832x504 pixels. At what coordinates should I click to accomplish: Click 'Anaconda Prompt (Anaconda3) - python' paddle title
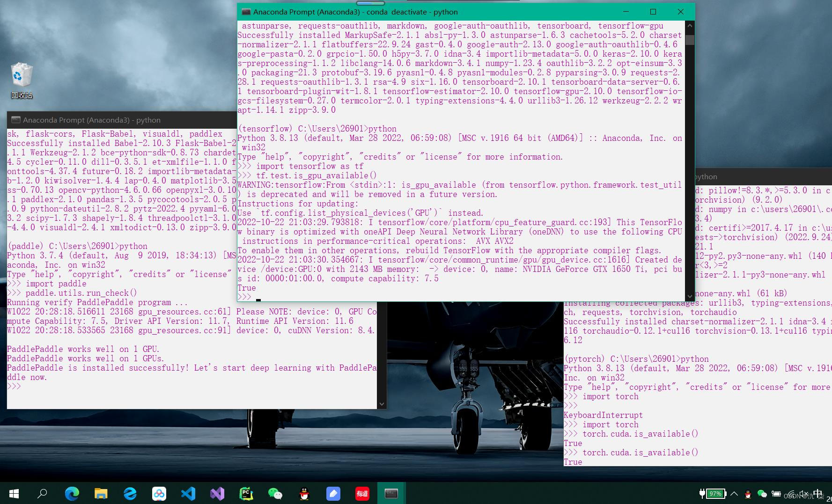[x=92, y=120]
